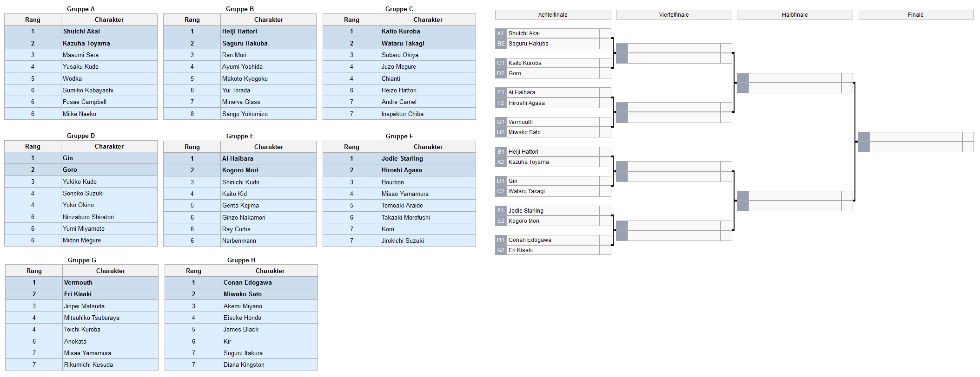Click Saguru Hakuba in the Achtelfinale bracket
Viewport: 980px width, 377px height.
pyautogui.click(x=529, y=44)
